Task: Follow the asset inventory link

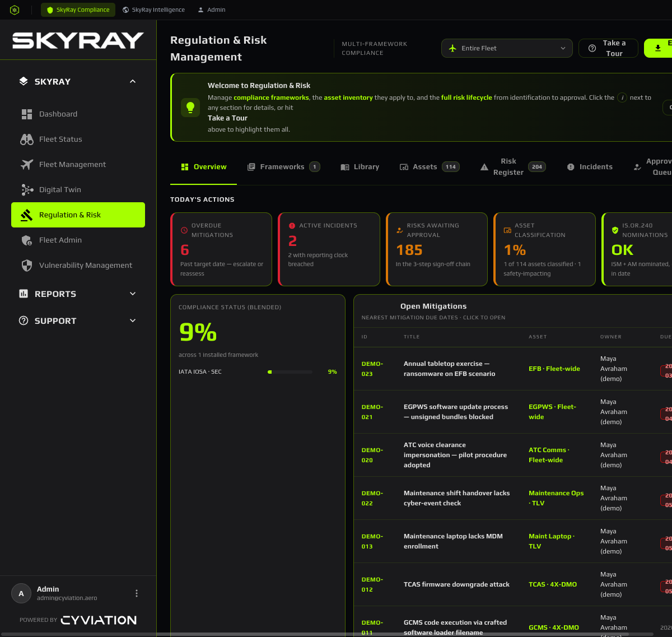Action: [348, 97]
